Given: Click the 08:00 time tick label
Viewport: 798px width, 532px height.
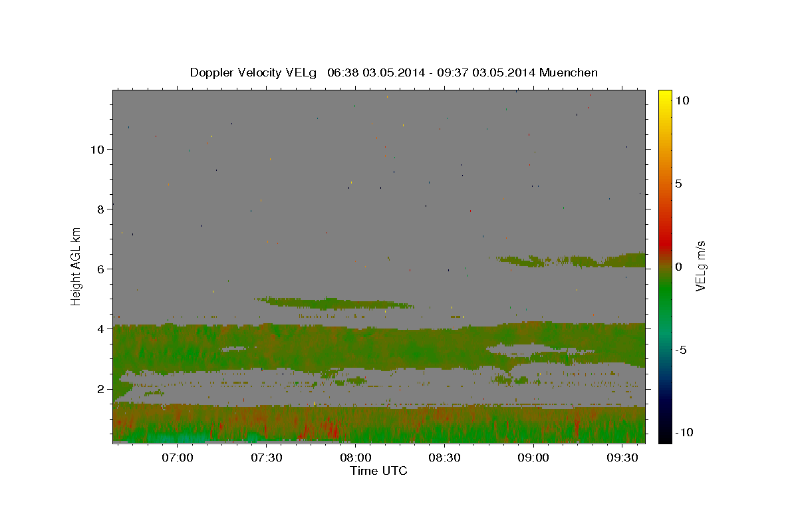Looking at the screenshot, I should [355, 458].
